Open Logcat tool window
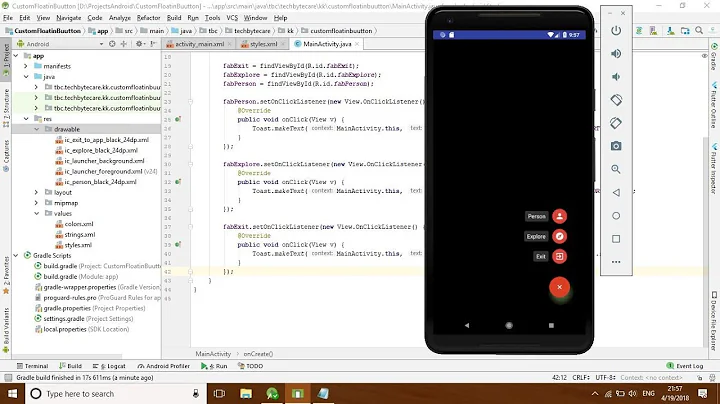The width and height of the screenshot is (720, 404). (109, 366)
